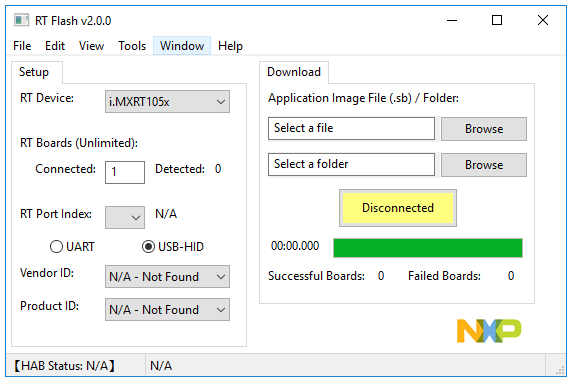The width and height of the screenshot is (573, 381).
Task: Click the window resize grip in status bar
Action: point(560,371)
